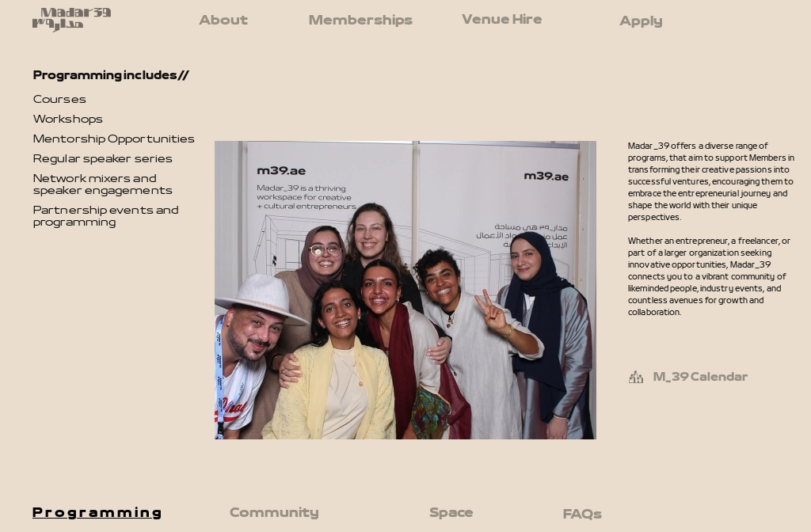Viewport: 811px width, 532px height.
Task: Click the Madar_39 programs description paragraph
Action: click(710, 181)
